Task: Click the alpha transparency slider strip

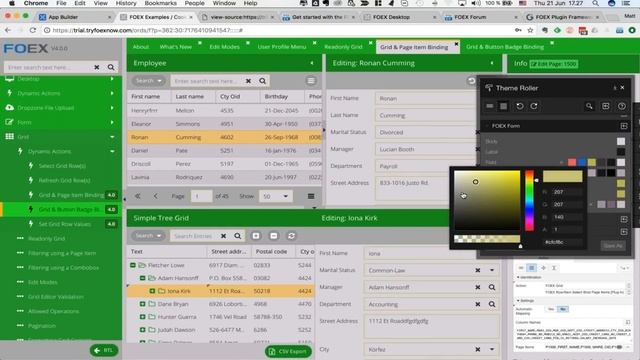Action: pyautogui.click(x=487, y=239)
